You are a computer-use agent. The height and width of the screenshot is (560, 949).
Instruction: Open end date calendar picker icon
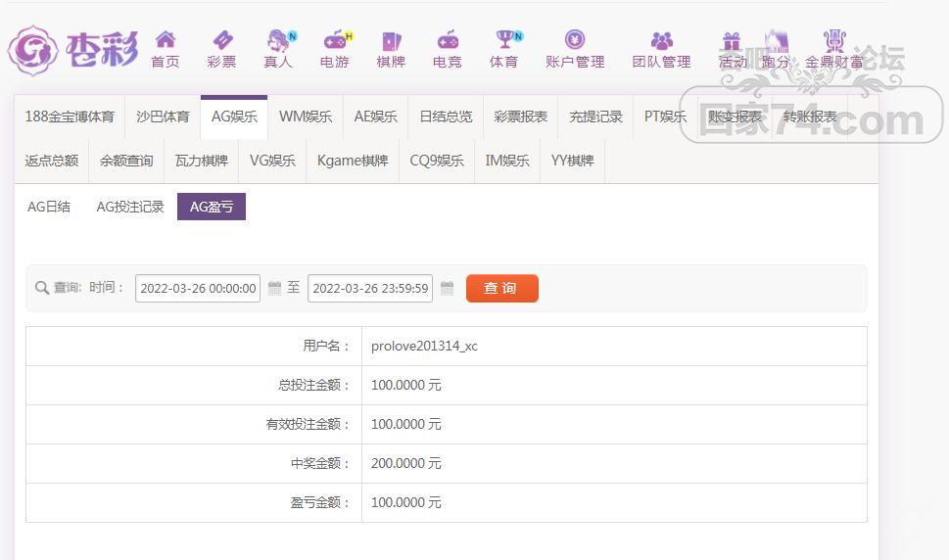click(448, 288)
